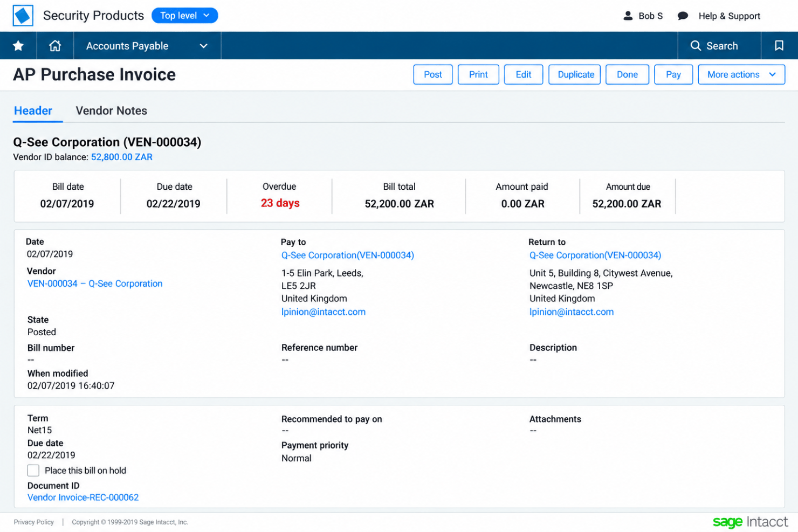
Task: Open the Top level entity dropdown
Action: click(x=185, y=16)
